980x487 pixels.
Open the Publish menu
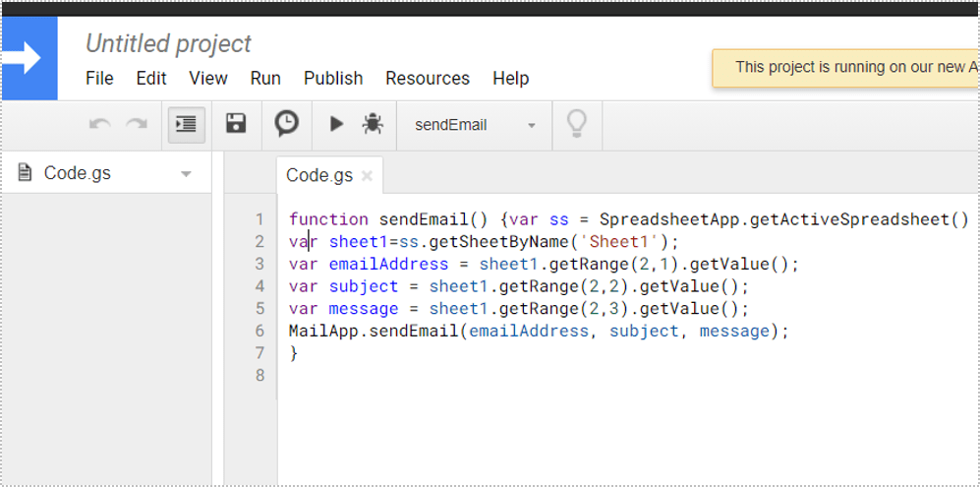click(333, 78)
